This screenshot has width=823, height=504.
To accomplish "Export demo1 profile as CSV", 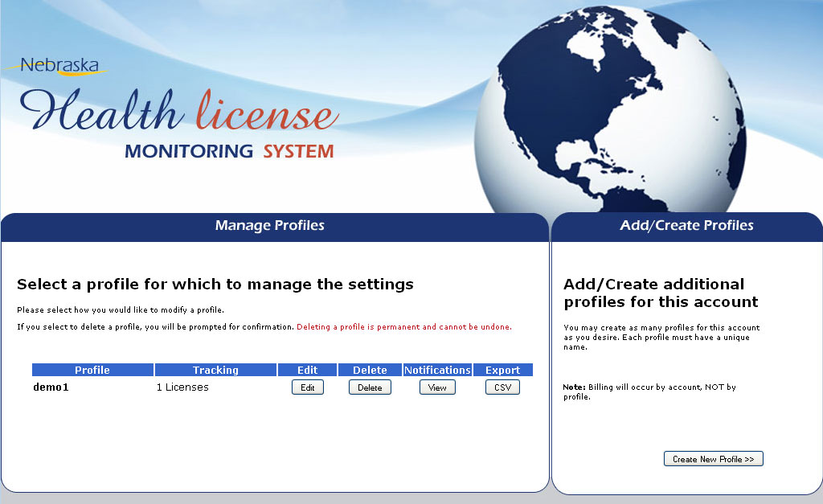I will (x=503, y=387).
